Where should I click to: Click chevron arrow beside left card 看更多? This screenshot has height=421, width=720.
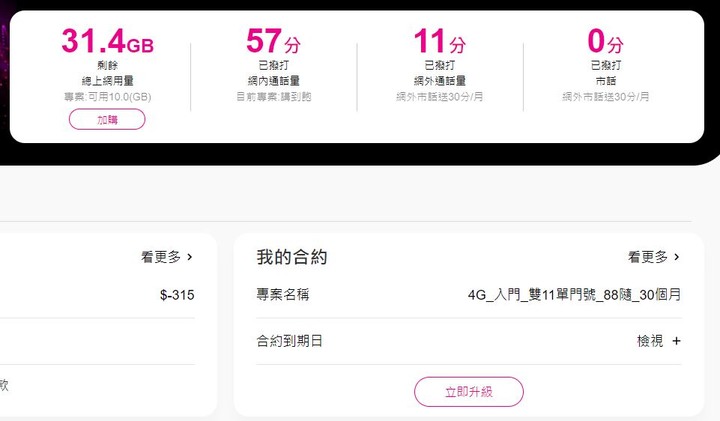(190, 257)
